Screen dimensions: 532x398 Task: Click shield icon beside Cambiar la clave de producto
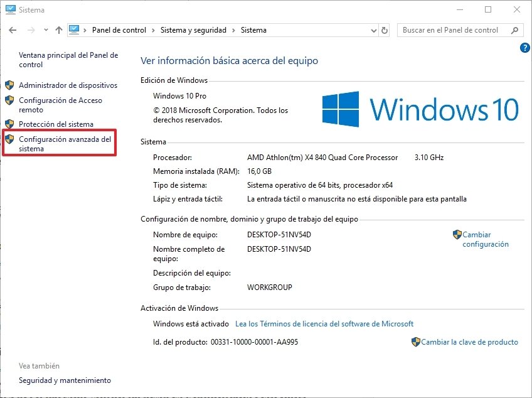(415, 342)
